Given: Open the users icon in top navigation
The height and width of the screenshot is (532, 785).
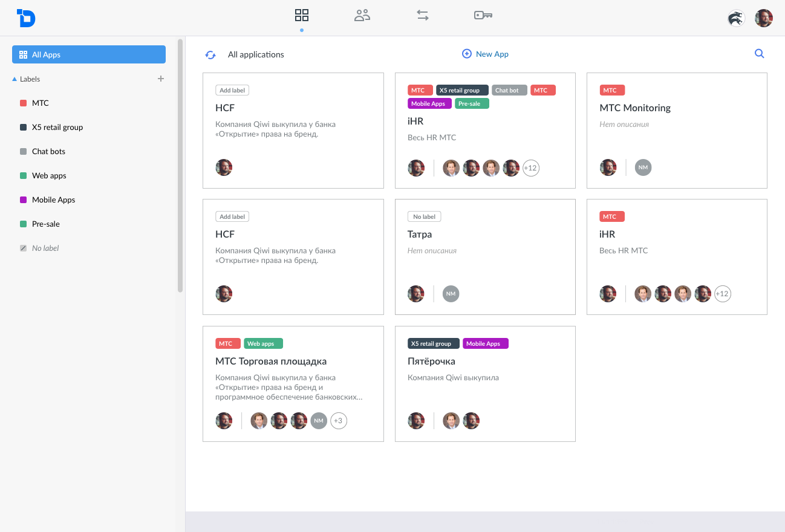Looking at the screenshot, I should click(x=362, y=15).
